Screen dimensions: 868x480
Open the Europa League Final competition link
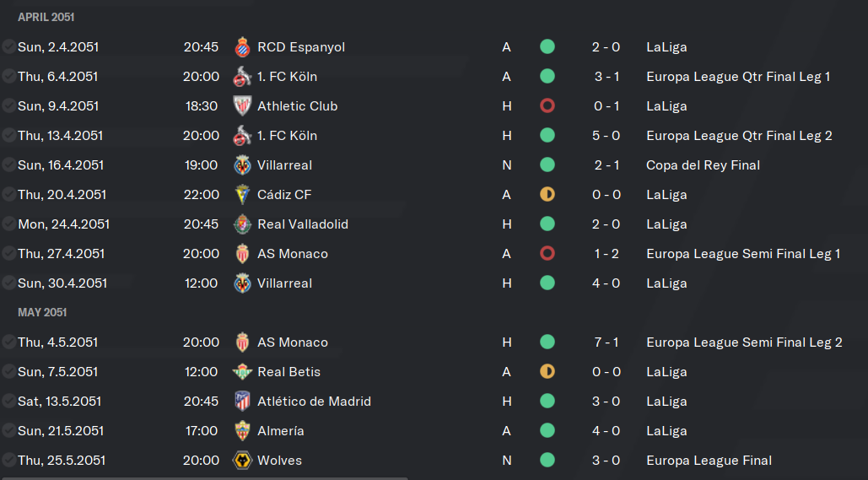click(709, 460)
